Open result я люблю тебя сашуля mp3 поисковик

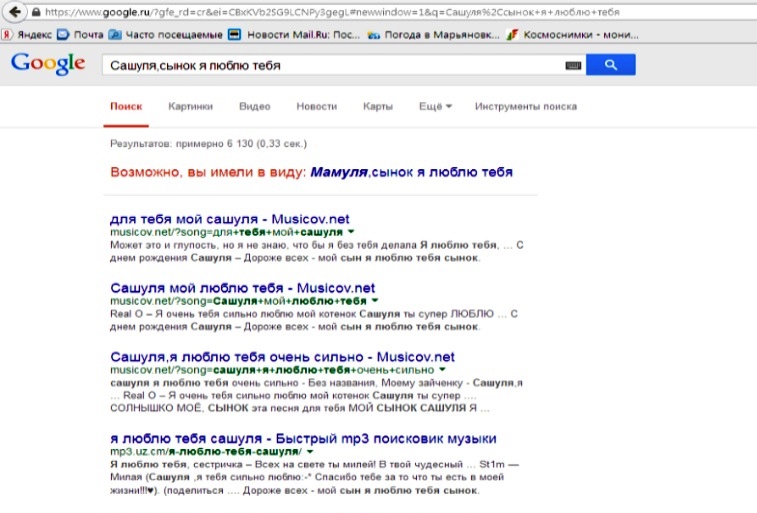(x=303, y=439)
